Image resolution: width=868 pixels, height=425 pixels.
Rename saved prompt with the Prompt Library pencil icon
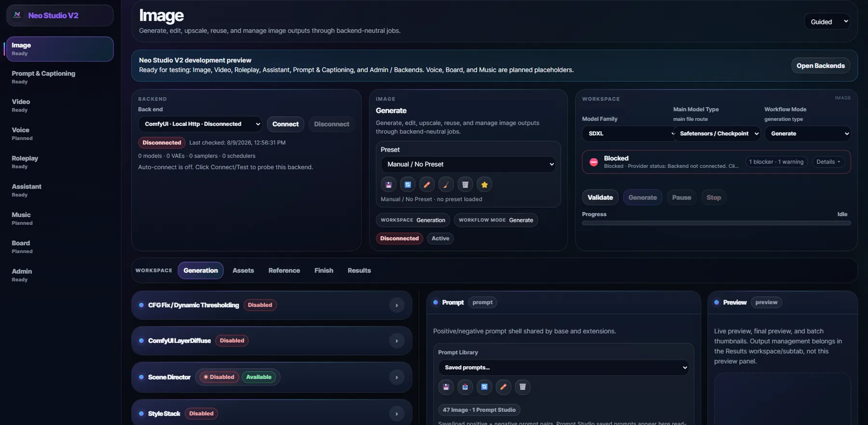tap(503, 387)
